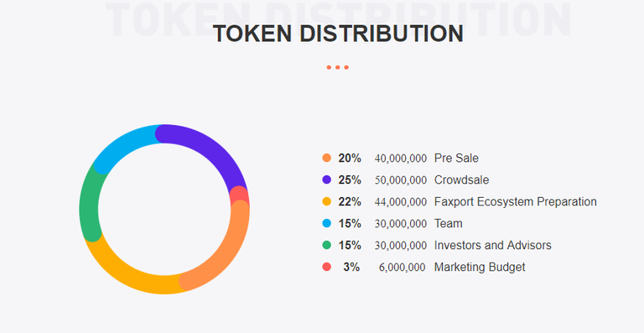This screenshot has height=333, width=644.
Task: Click the Crowdsale legend label
Action: pyautogui.click(x=462, y=180)
